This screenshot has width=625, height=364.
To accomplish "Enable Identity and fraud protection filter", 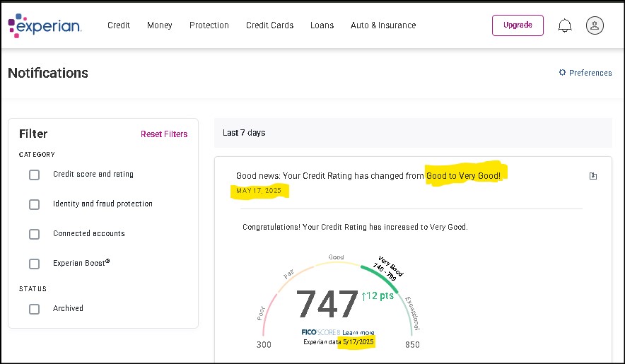I will point(34,204).
